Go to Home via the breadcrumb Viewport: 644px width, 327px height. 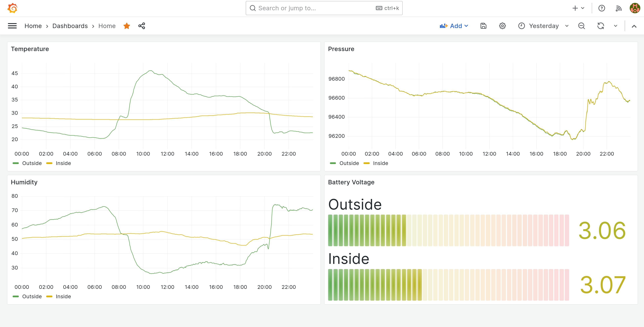33,26
